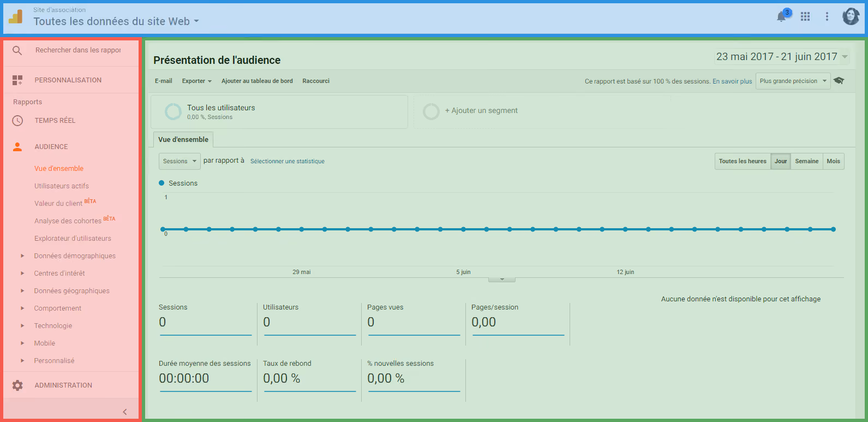
Task: Open Explorateur d'utilisateurs report
Action: (x=73, y=239)
